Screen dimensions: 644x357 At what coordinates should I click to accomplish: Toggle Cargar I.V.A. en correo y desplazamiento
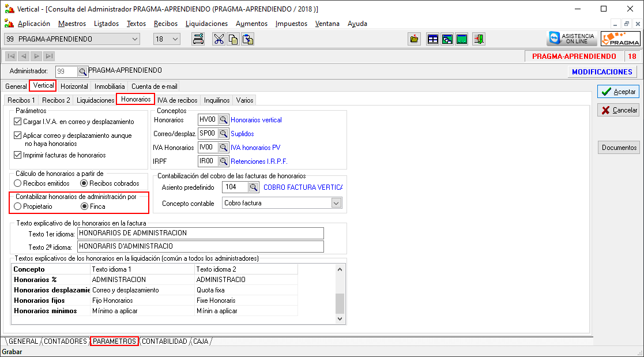pyautogui.click(x=17, y=122)
